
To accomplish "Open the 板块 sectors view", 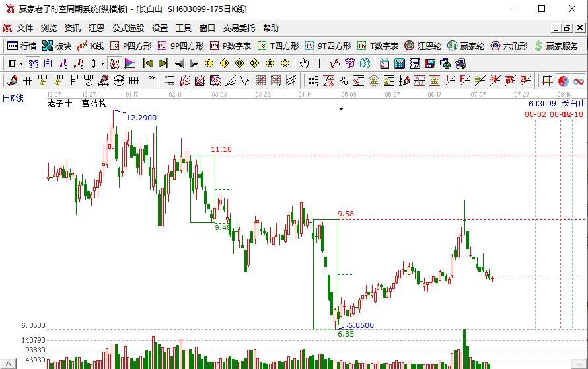I will (x=57, y=46).
